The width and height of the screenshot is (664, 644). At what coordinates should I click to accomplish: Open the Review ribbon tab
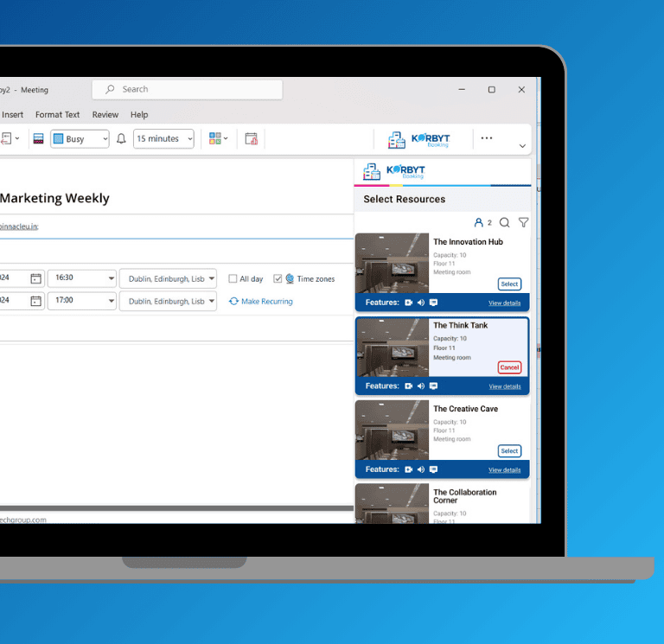pos(105,115)
